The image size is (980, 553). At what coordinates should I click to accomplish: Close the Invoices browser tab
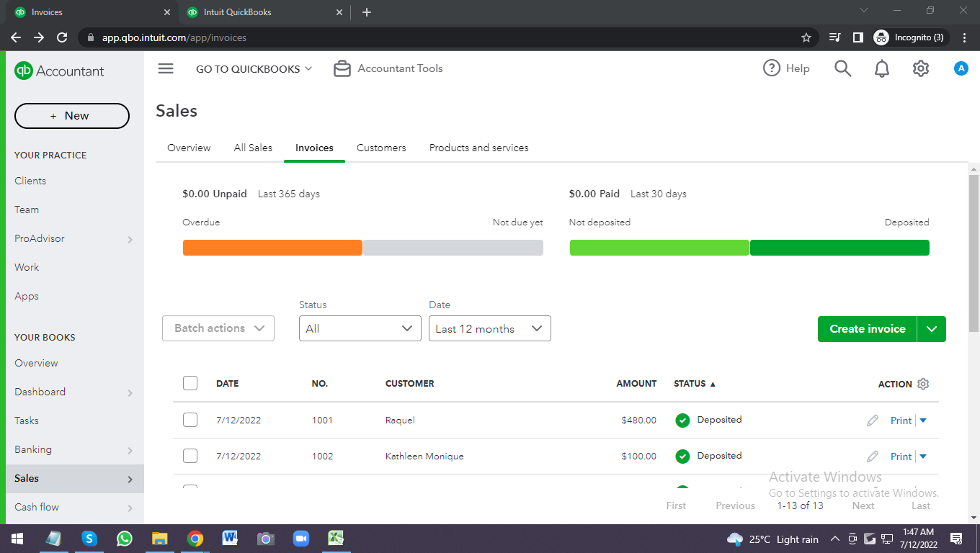(x=167, y=12)
